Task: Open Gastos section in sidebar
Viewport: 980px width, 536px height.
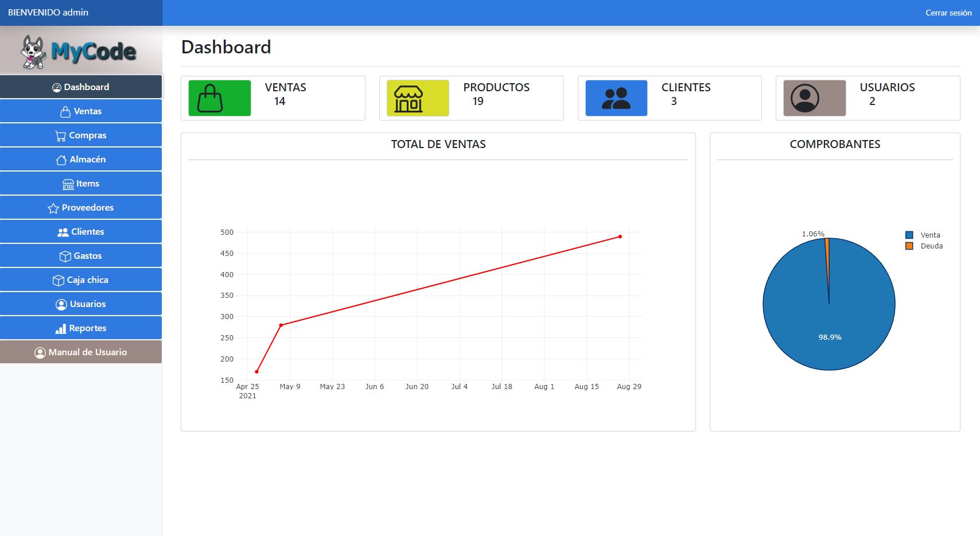Action: pos(81,256)
